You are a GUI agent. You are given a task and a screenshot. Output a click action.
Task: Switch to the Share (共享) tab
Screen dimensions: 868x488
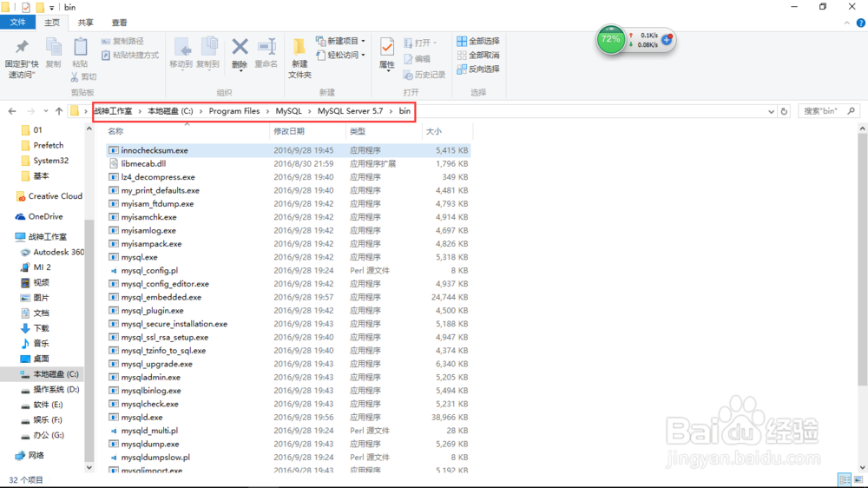click(x=85, y=23)
